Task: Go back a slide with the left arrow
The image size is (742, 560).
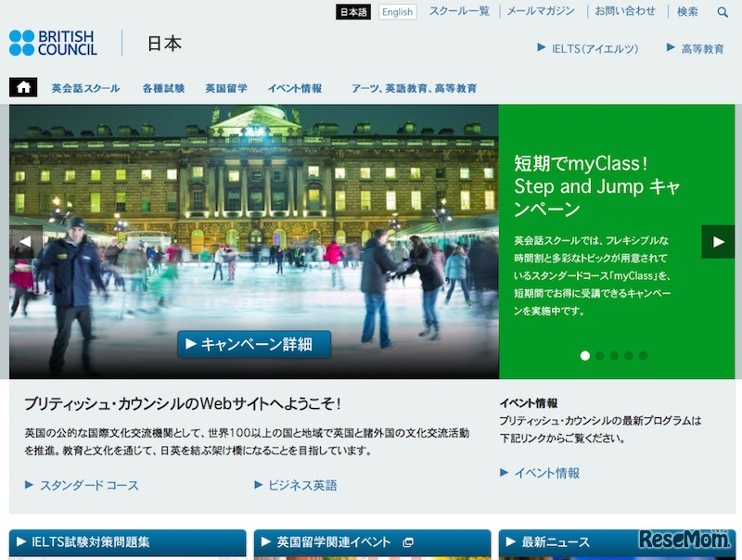Action: tap(25, 241)
